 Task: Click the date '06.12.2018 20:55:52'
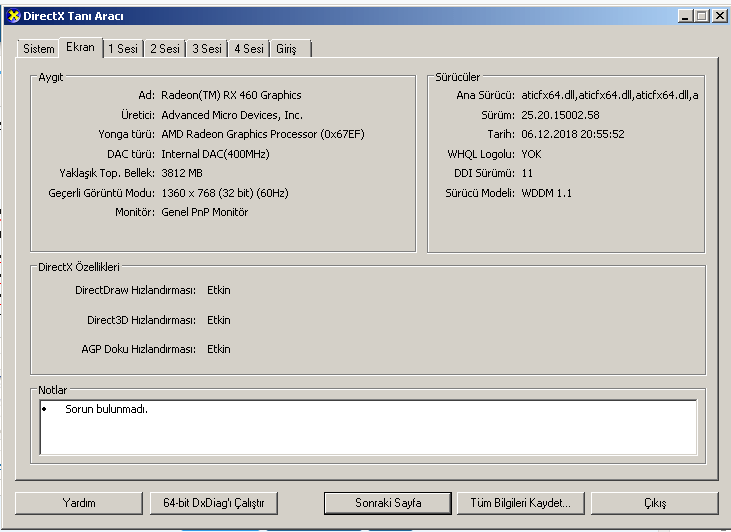[x=573, y=134]
